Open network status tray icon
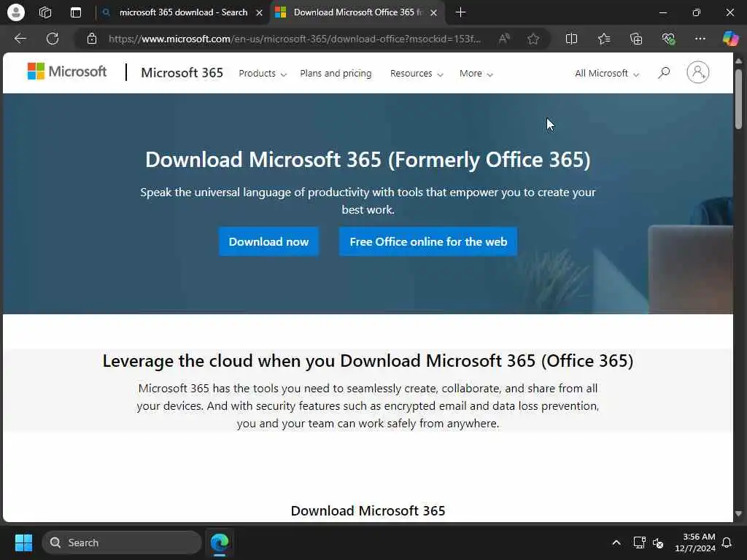The image size is (747, 560). (x=639, y=542)
